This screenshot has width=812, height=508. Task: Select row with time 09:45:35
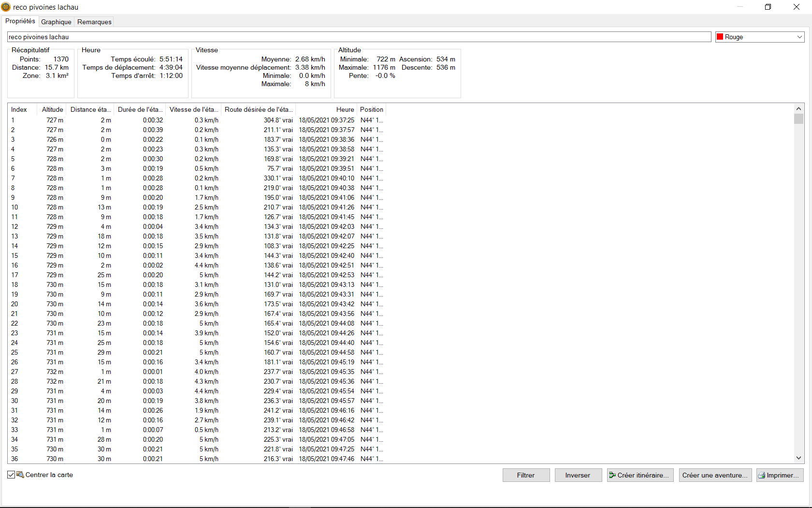point(197,372)
